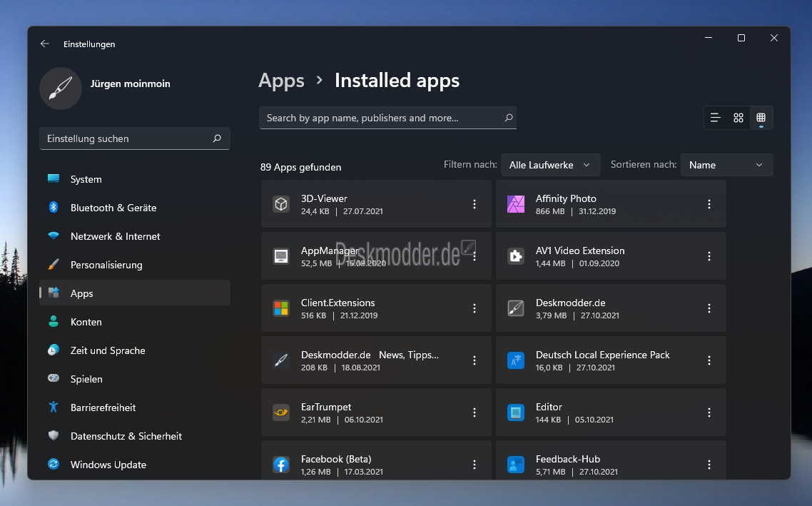
Task: Click the AppManager tile
Action: click(x=376, y=256)
